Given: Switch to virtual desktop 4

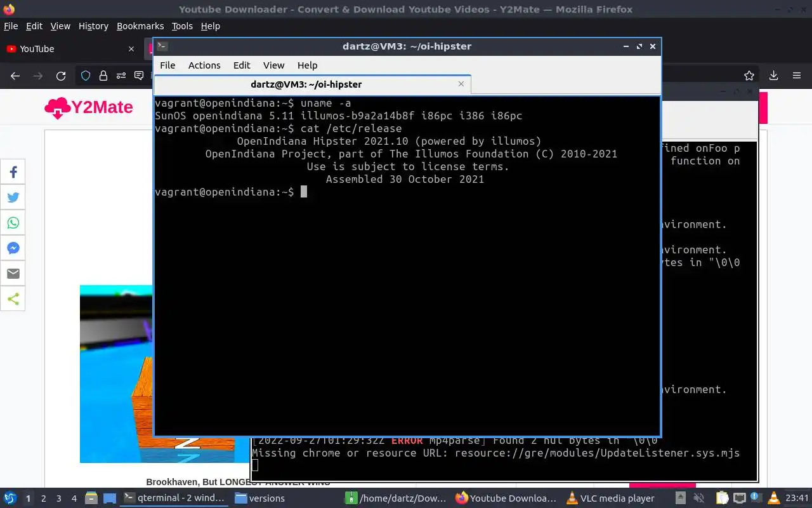Looking at the screenshot, I should click(74, 498).
